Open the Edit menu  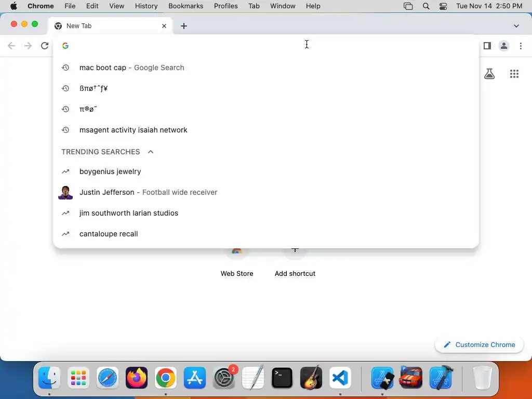point(92,6)
